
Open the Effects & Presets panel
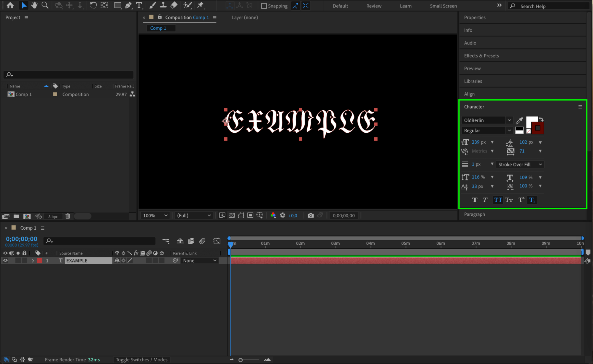coord(481,55)
